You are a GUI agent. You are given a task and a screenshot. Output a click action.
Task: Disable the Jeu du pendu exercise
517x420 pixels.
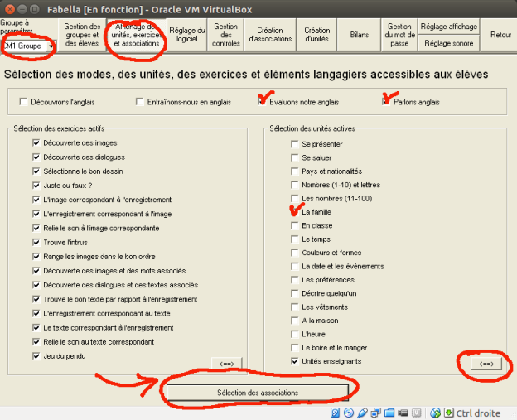(36, 355)
